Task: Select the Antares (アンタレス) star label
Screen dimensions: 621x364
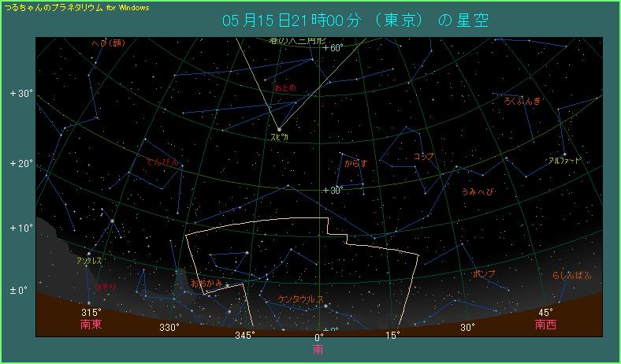Action: click(x=89, y=260)
